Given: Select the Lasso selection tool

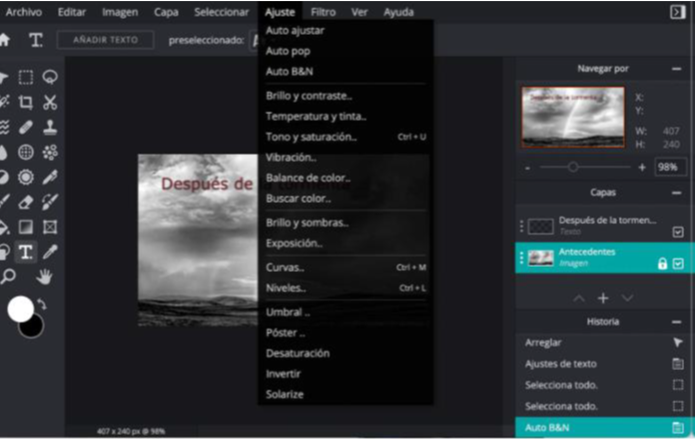Looking at the screenshot, I should pyautogui.click(x=50, y=77).
